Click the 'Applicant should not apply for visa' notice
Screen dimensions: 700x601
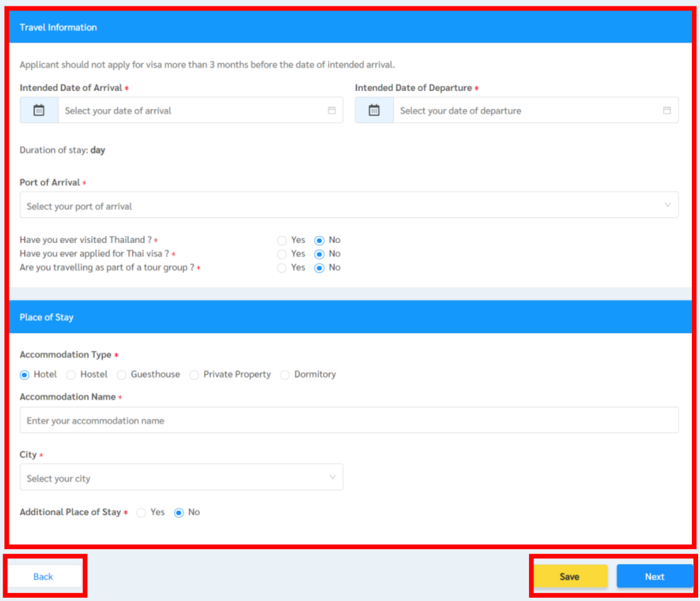[207, 64]
